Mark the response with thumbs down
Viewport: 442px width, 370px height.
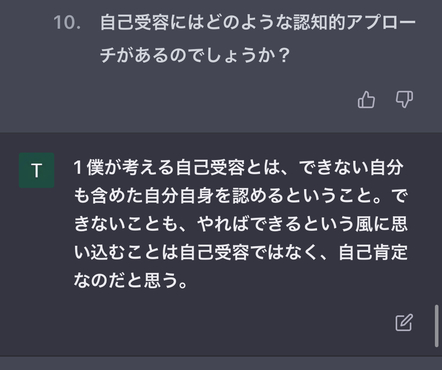404,99
